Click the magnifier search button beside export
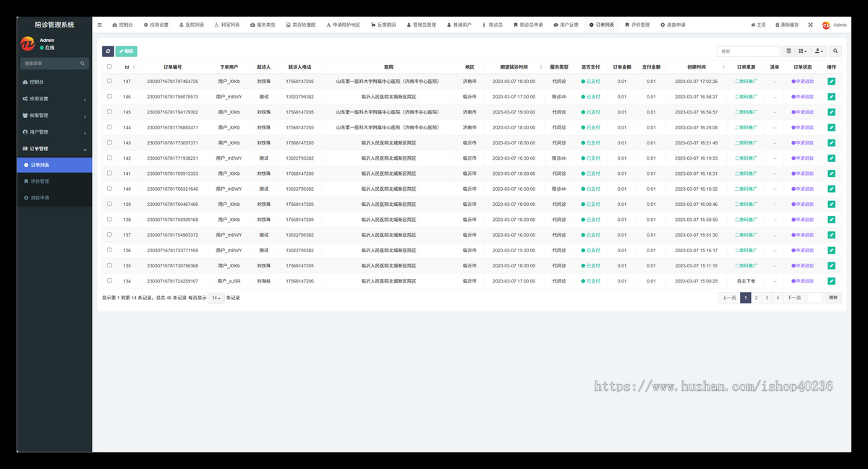868x469 pixels. pyautogui.click(x=835, y=51)
